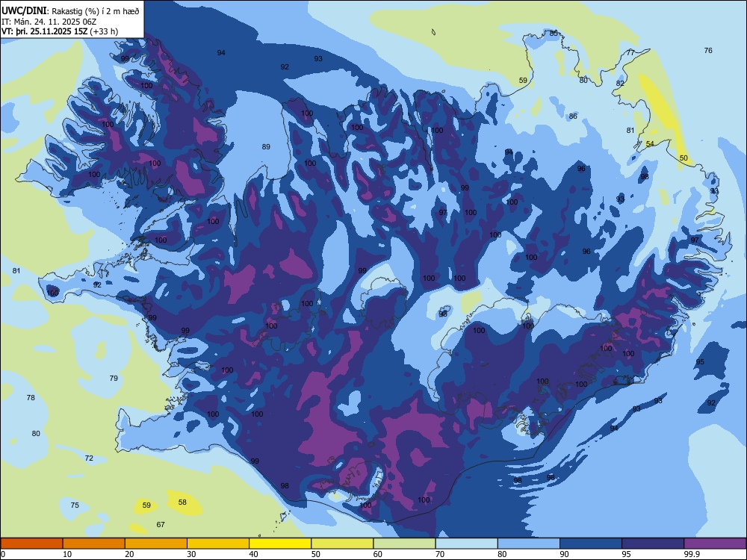Pick the light green 60–70 legend swatch
This screenshot has height=560, width=747.
pos(404,544)
